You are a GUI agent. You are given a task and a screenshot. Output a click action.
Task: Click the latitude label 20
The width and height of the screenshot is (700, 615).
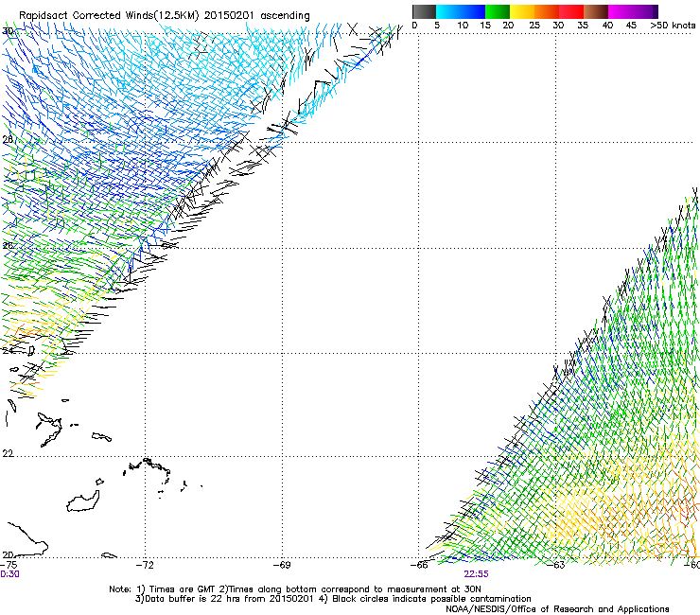click(8, 554)
